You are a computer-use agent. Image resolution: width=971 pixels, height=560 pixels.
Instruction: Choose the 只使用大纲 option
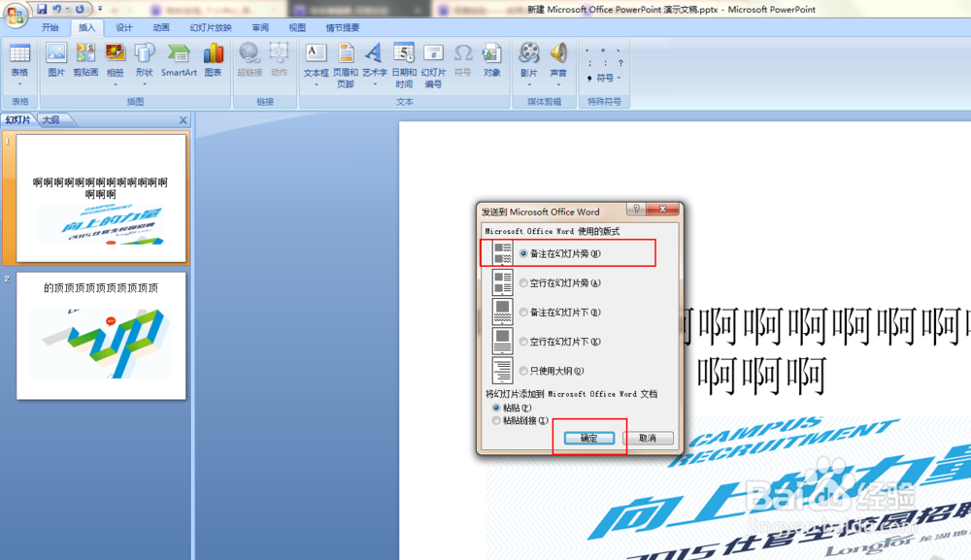coord(522,371)
